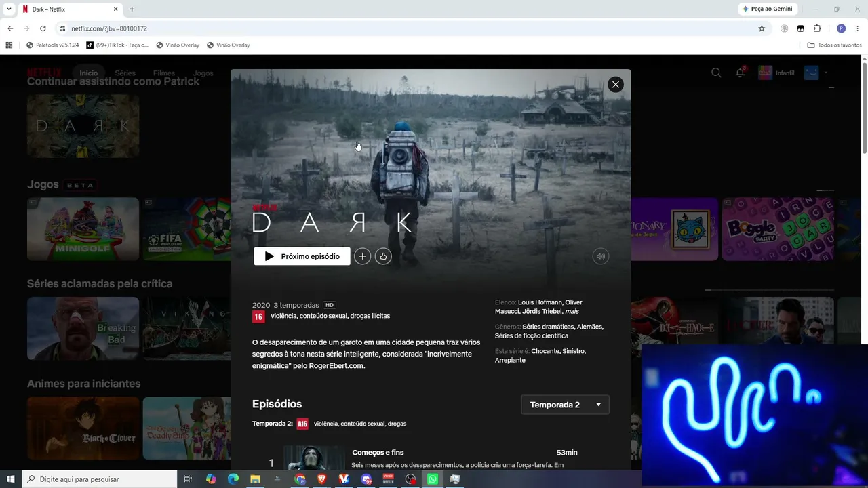The image size is (868, 488).
Task: Close the Dark – Netflix tab
Action: pyautogui.click(x=115, y=9)
